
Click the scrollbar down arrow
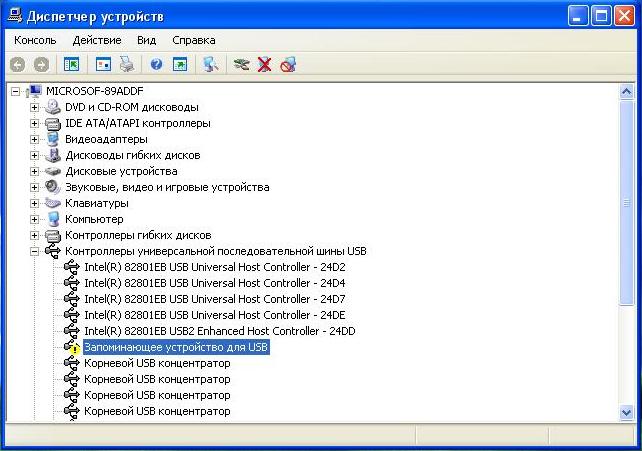coord(626,413)
